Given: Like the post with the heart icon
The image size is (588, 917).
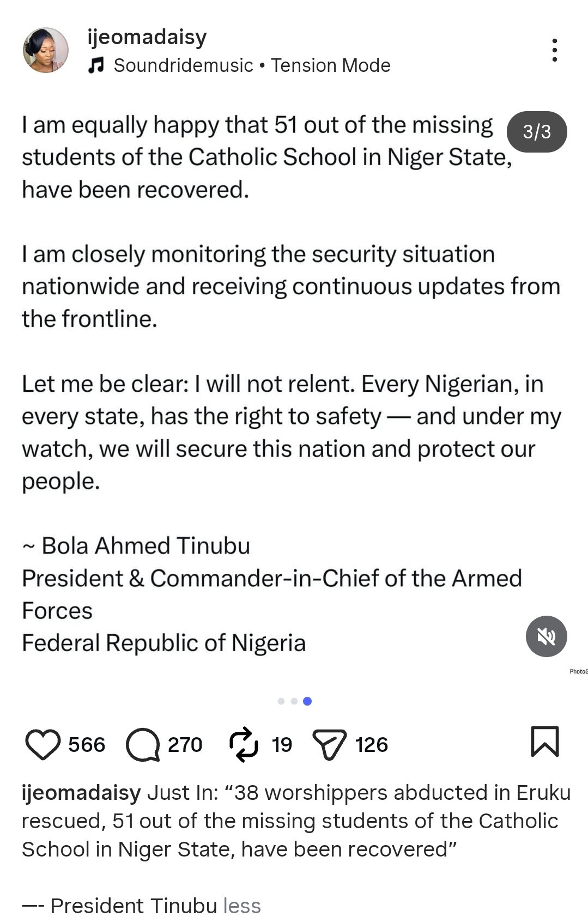Looking at the screenshot, I should (x=43, y=744).
